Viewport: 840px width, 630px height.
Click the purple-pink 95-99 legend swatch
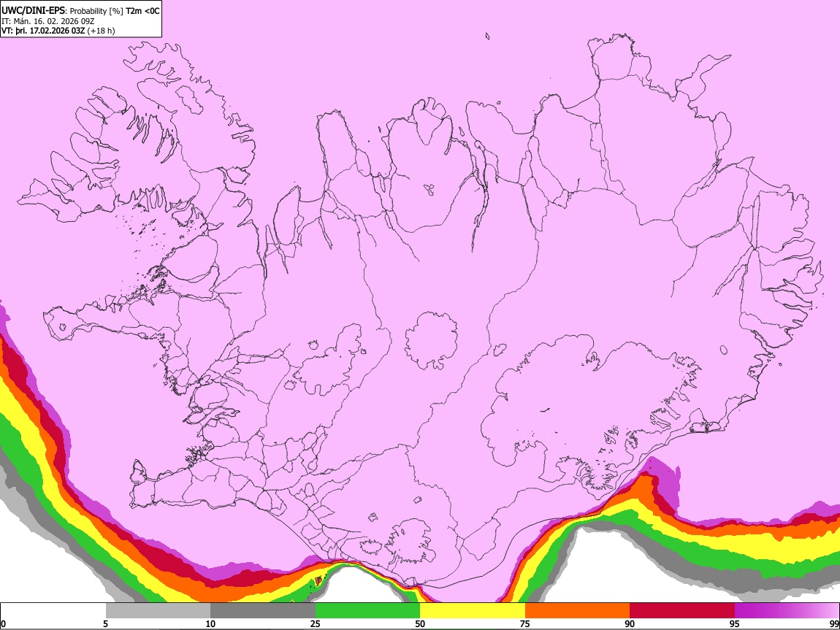tap(787, 610)
